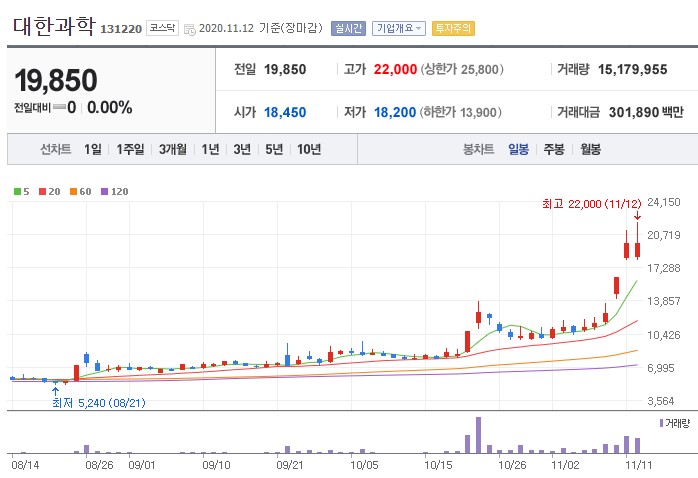Click the current price 19,850
This screenshot has height=478, width=698.
tap(56, 80)
